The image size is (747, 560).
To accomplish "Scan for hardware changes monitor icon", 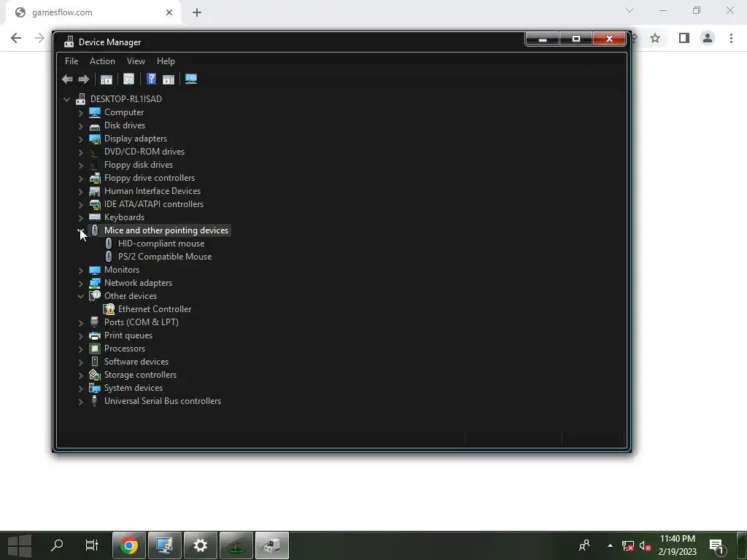I will pos(191,79).
